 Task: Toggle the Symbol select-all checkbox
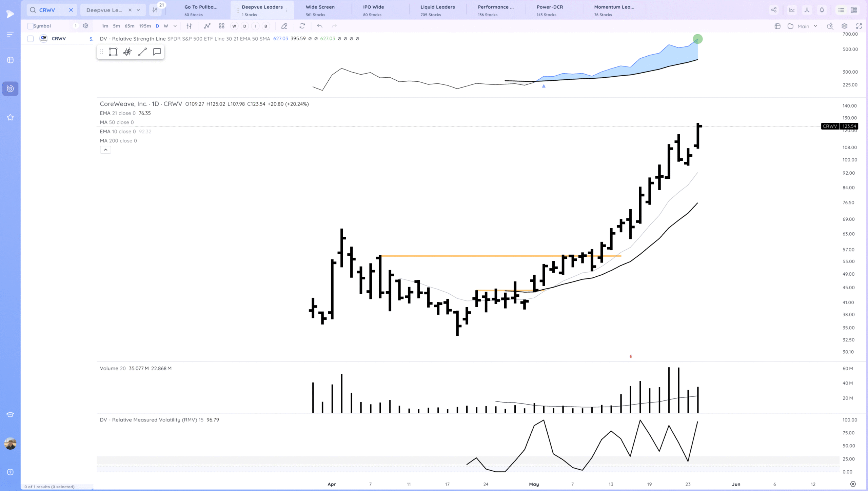pyautogui.click(x=31, y=26)
